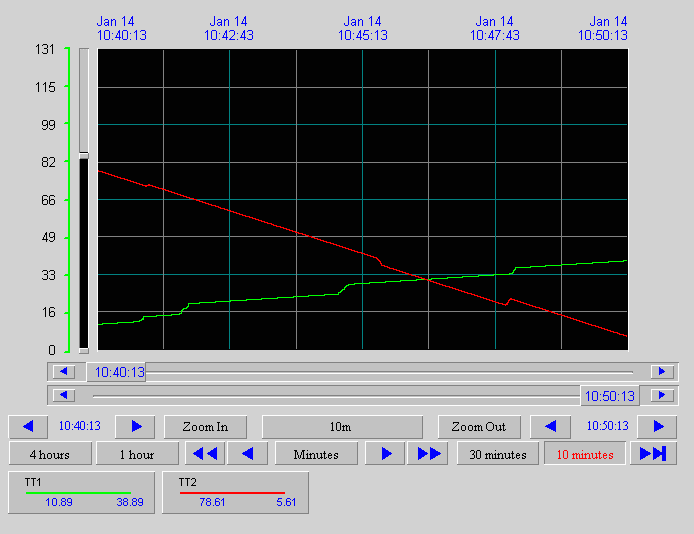
Task: Click the 10:50:13 end-time slider thumb
Action: [x=610, y=396]
